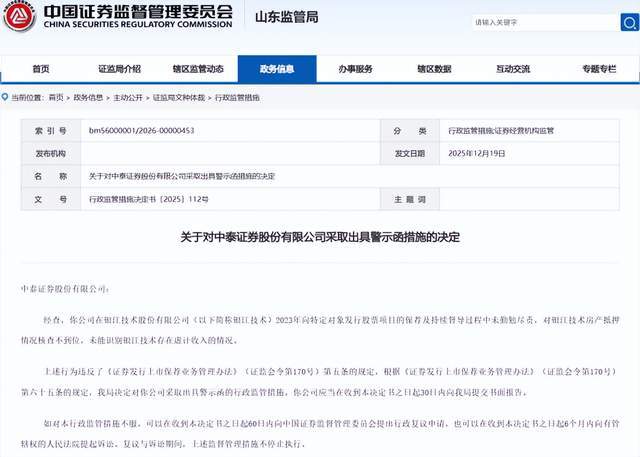This screenshot has width=640, height=457.
Task: Click the paragraph beginning 如对本行政监管措施不服
Action: [x=320, y=434]
